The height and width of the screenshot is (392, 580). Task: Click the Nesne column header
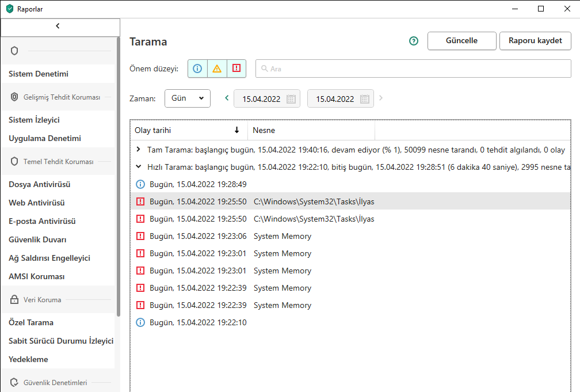coord(311,130)
